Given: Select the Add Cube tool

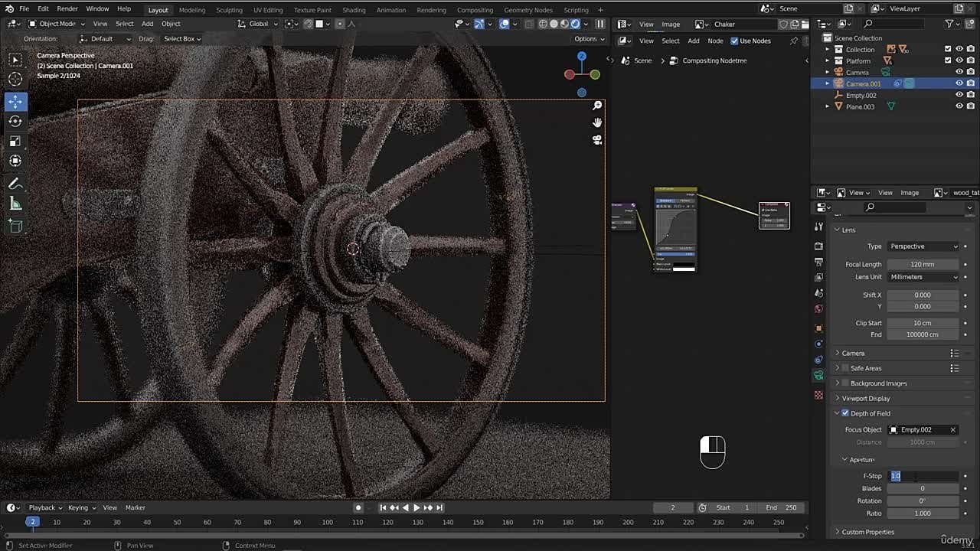Looking at the screenshot, I should (15, 227).
